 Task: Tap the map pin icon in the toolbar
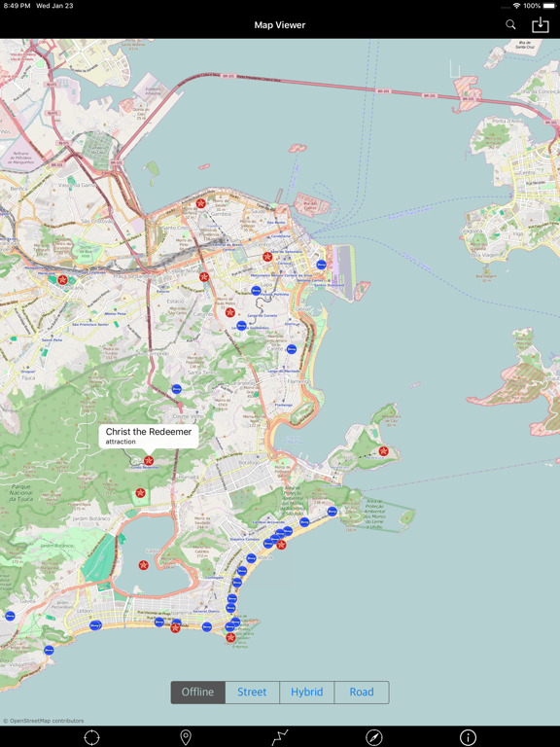click(186, 737)
